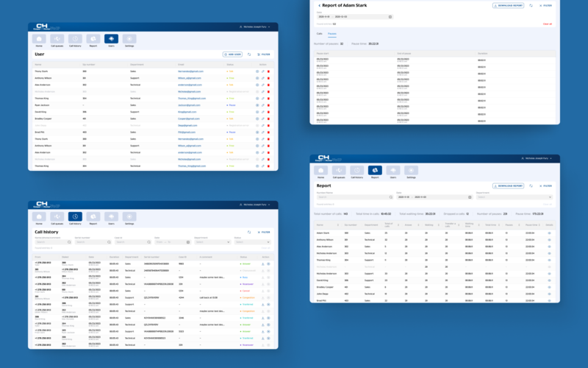View details eye icon for Bradley Cooper in Report
This screenshot has width=588, height=368.
click(x=549, y=287)
